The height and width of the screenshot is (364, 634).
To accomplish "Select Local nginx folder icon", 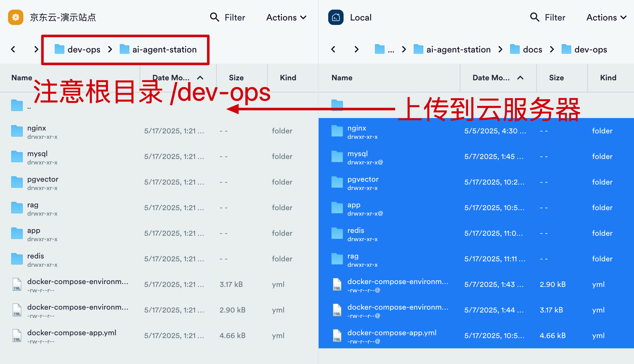I will 337,131.
